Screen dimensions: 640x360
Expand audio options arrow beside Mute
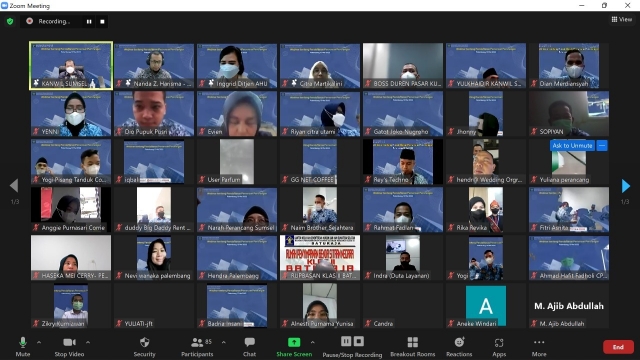click(39, 342)
